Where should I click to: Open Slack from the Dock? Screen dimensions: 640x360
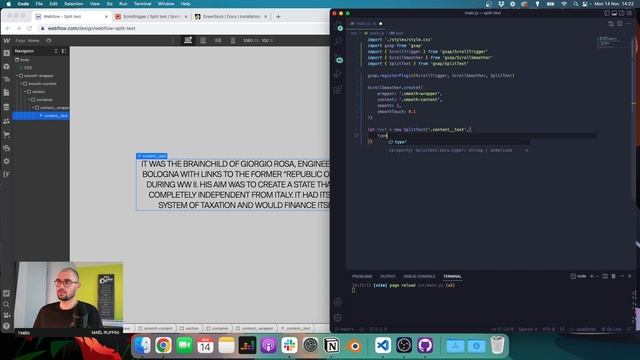[x=289, y=346]
